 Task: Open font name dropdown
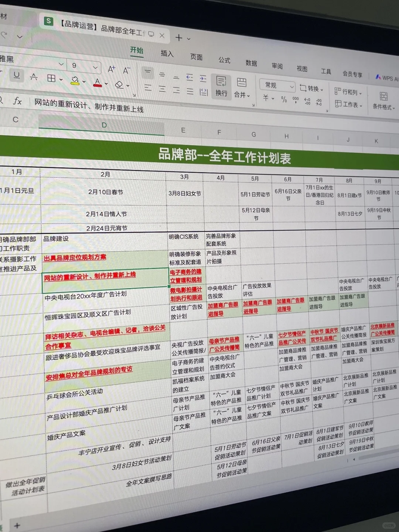61,64
